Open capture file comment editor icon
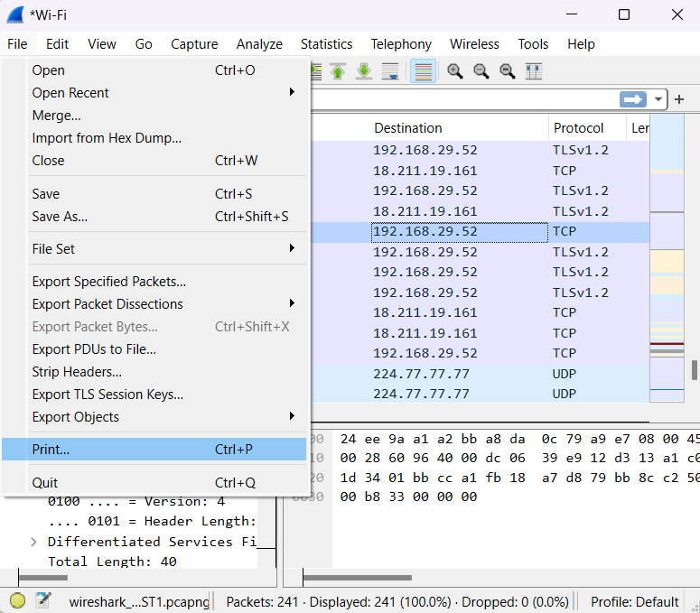This screenshot has height=613, width=700. (42, 601)
